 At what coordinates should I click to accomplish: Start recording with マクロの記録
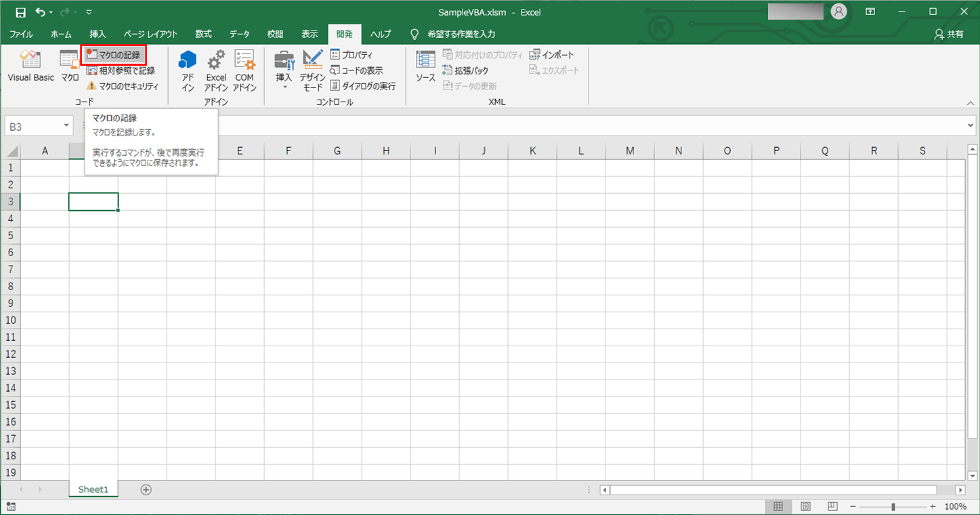[x=114, y=55]
